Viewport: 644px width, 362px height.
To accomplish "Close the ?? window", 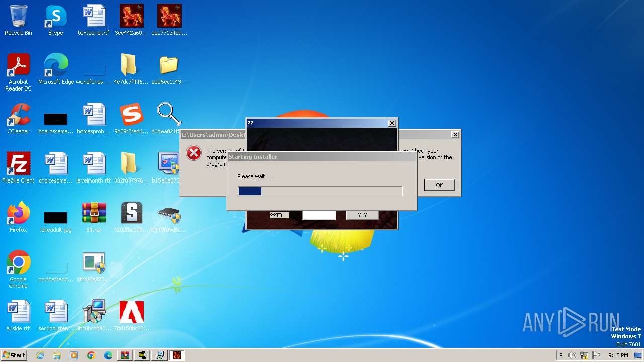I will click(x=392, y=123).
